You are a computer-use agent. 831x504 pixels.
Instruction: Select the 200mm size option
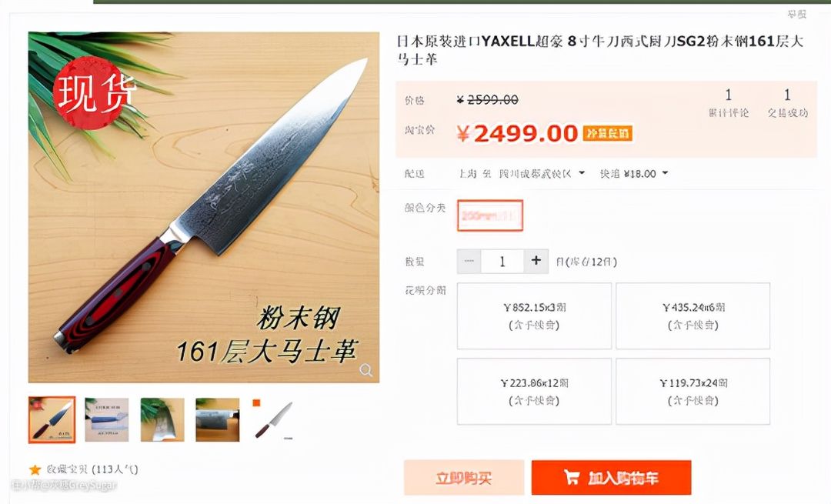click(x=490, y=215)
